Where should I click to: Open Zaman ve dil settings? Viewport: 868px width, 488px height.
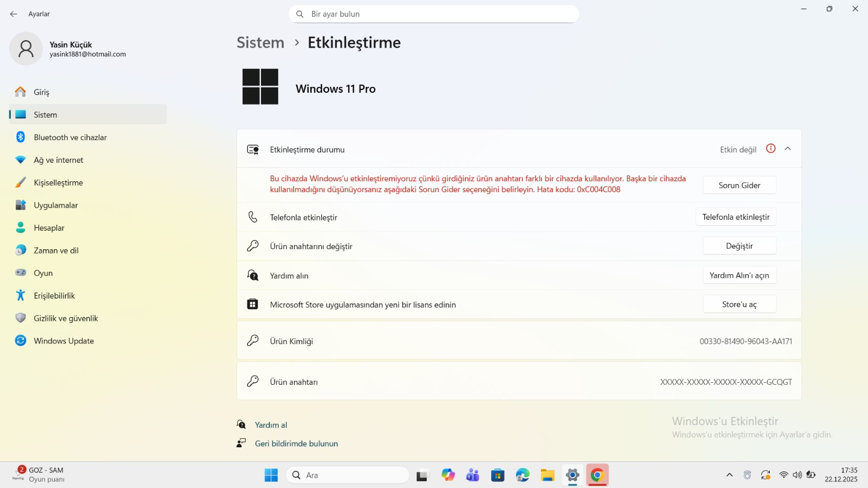point(88,250)
